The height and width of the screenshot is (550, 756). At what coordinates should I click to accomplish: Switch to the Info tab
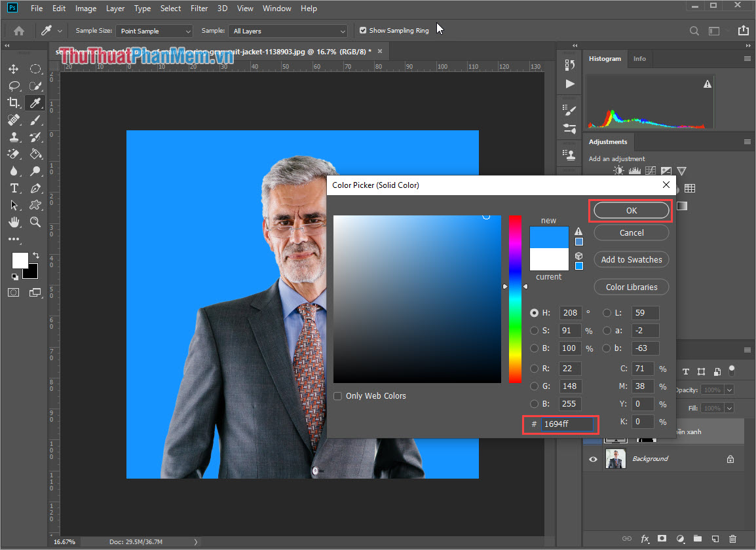click(639, 59)
